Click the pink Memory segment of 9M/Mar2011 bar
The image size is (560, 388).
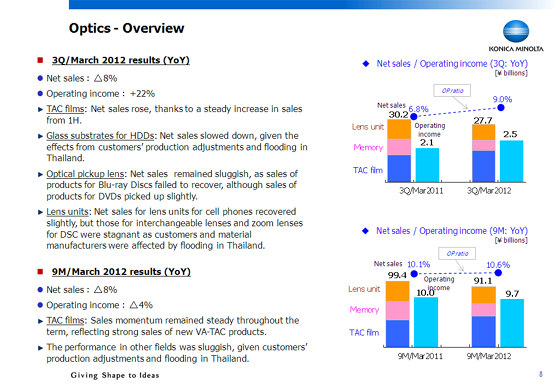click(x=398, y=310)
